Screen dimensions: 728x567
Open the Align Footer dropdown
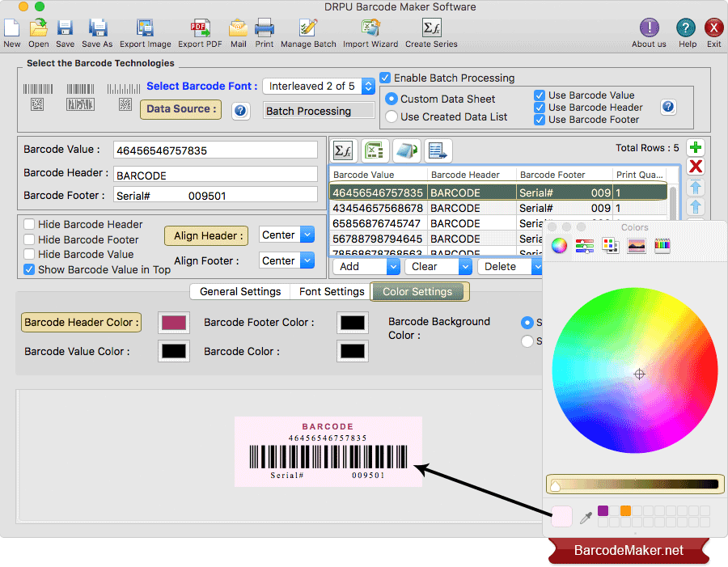[286, 260]
